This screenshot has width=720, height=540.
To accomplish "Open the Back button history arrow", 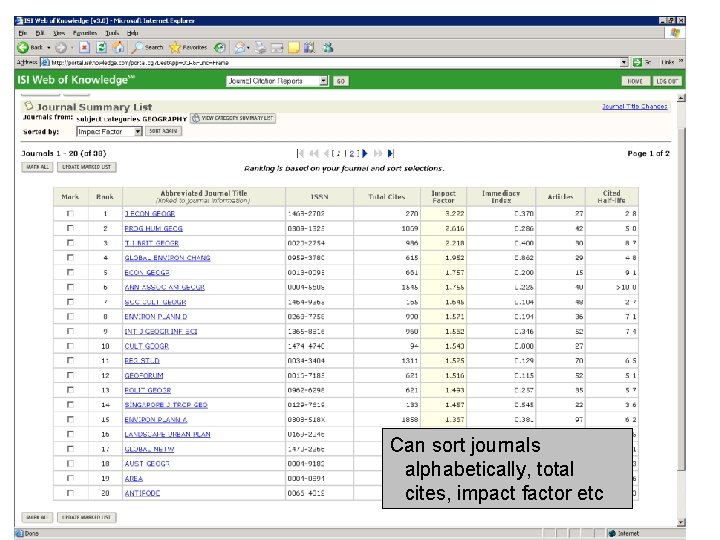I will point(49,47).
